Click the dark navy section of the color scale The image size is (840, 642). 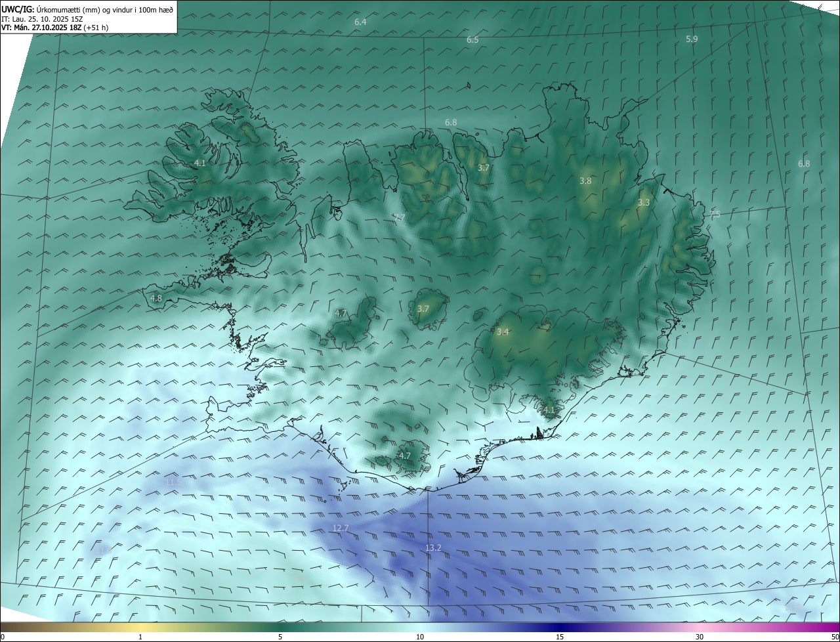click(560, 627)
